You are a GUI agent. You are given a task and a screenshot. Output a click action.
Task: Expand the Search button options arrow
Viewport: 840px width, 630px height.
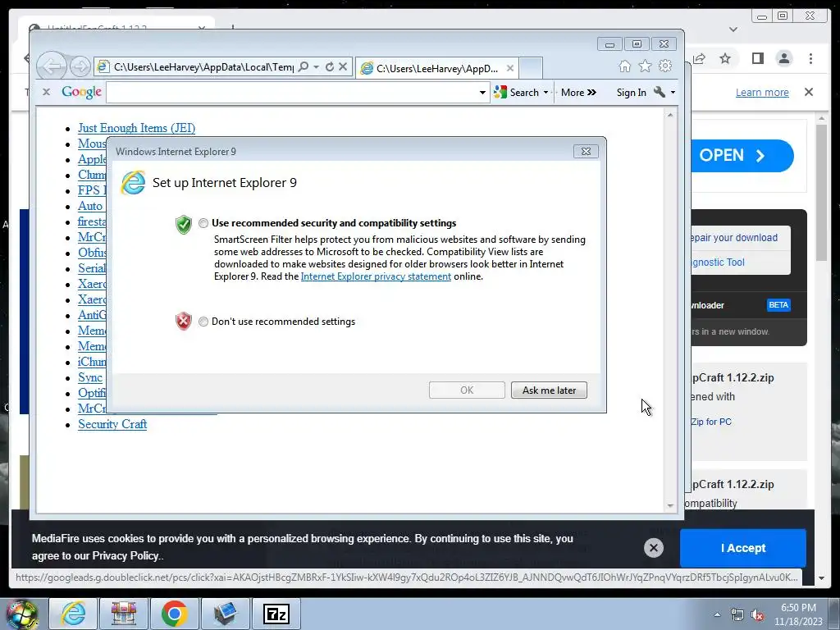pos(546,93)
